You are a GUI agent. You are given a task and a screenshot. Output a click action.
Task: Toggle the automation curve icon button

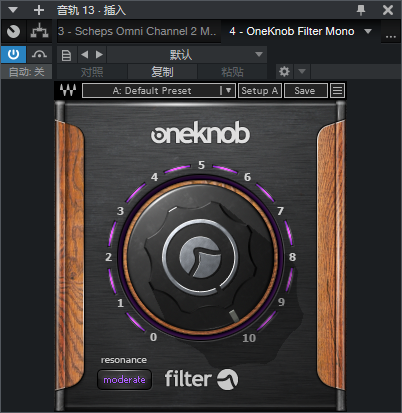coord(39,54)
